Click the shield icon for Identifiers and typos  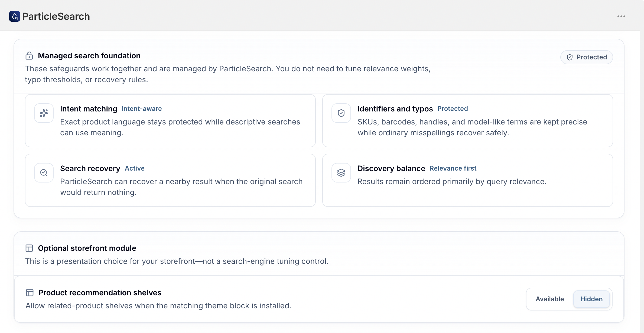[341, 113]
